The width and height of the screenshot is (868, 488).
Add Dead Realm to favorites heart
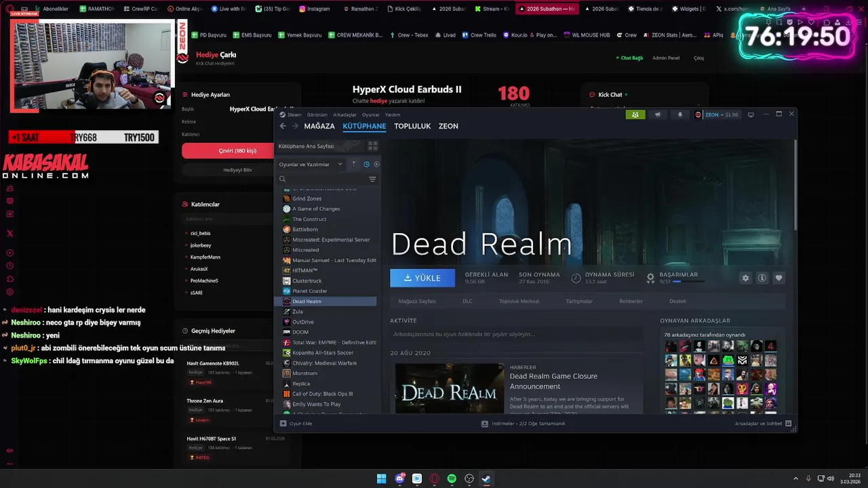[778, 278]
